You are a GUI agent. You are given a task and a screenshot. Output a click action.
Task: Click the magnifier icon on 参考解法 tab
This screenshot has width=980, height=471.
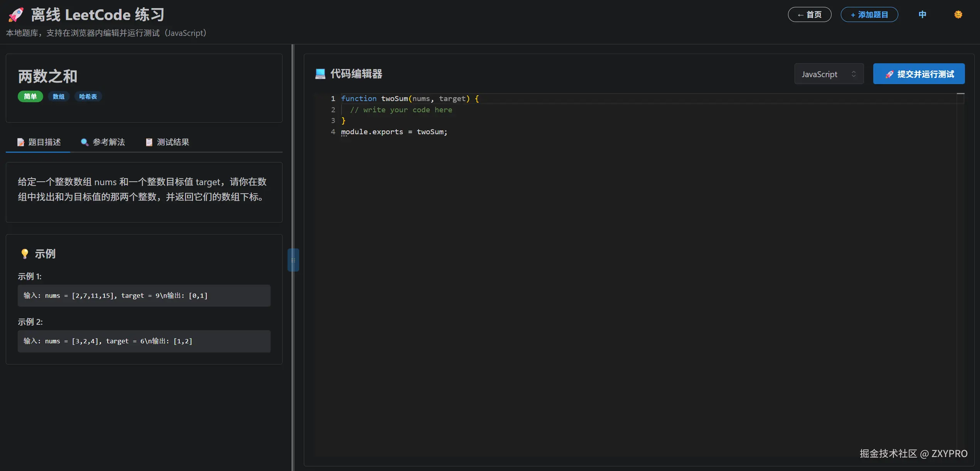84,142
